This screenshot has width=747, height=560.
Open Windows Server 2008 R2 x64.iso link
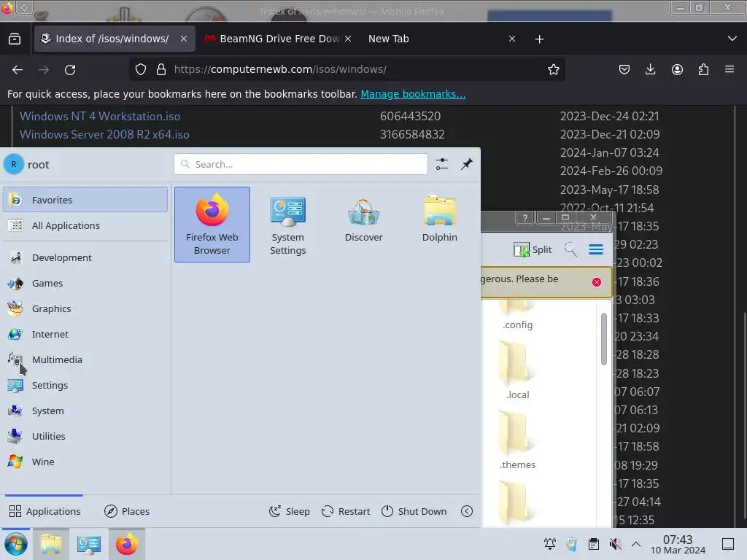tap(104, 135)
